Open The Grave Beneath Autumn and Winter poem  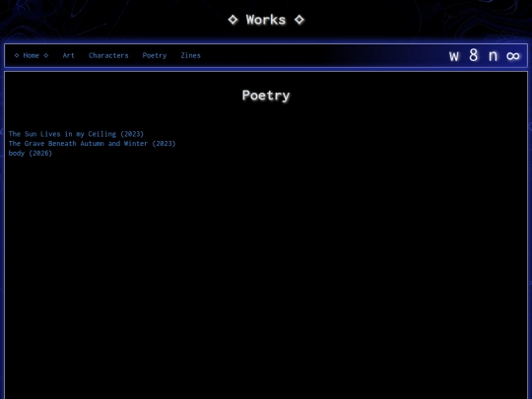click(x=92, y=144)
